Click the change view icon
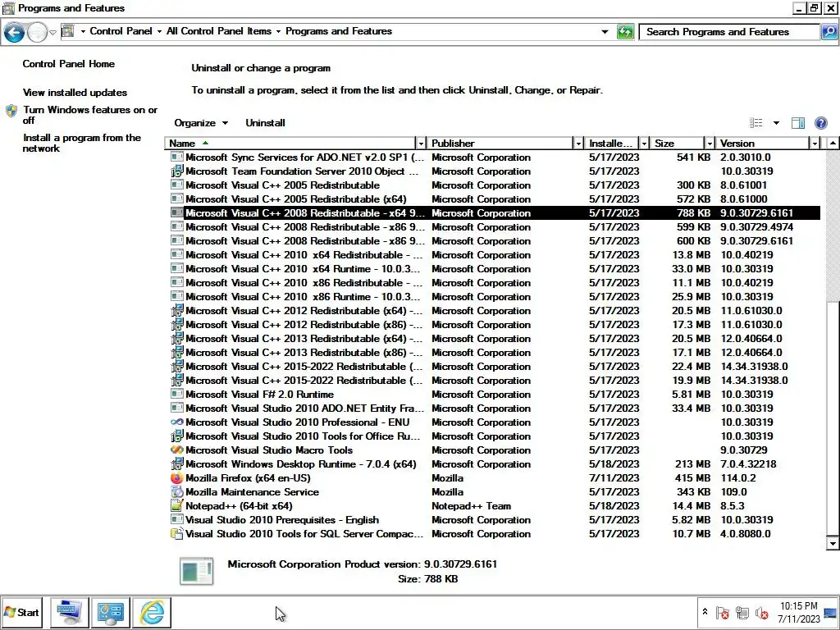 [756, 123]
